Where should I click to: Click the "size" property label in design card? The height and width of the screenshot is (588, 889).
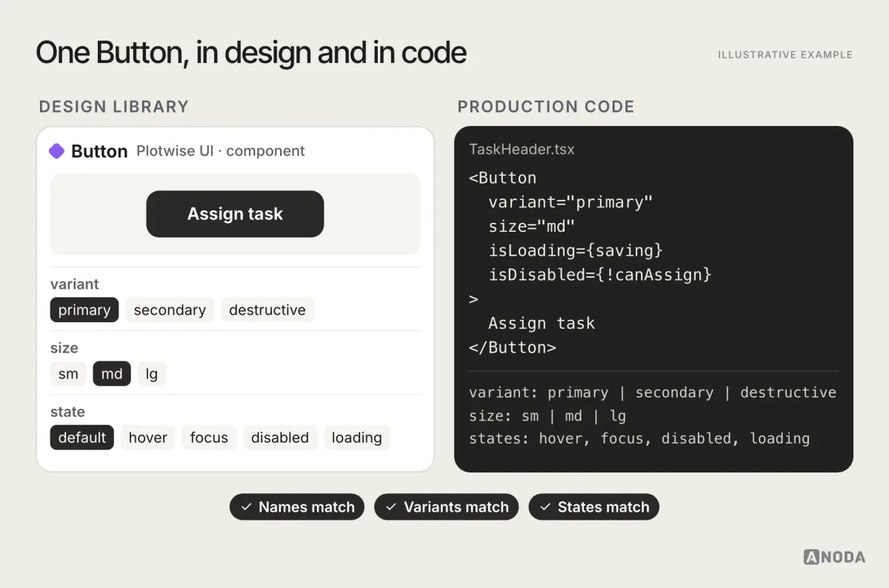point(64,348)
